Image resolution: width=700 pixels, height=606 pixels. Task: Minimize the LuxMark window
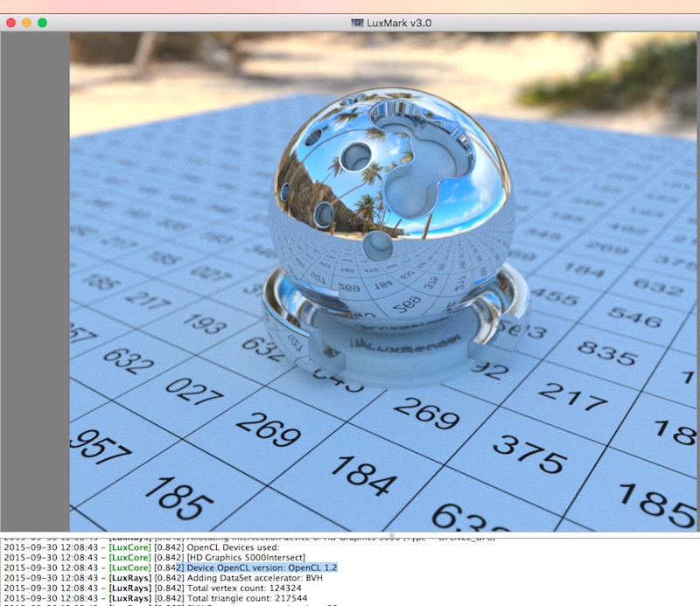click(x=27, y=23)
